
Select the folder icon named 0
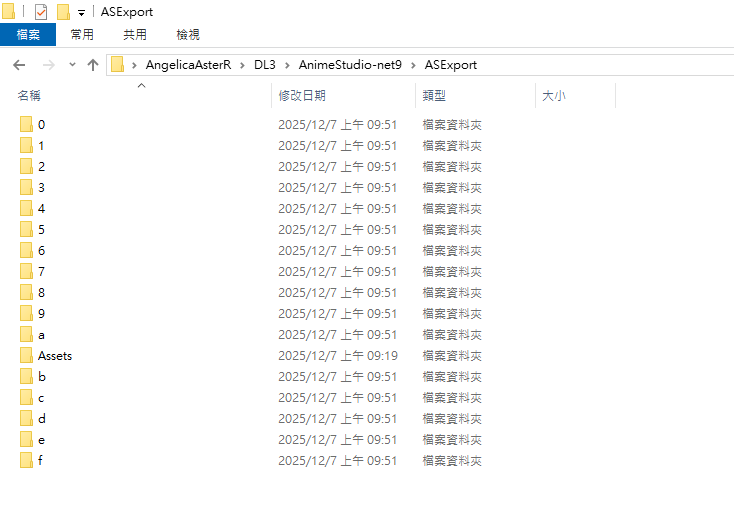[x=26, y=125]
